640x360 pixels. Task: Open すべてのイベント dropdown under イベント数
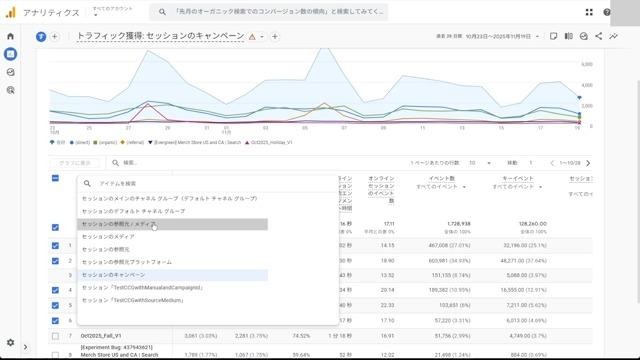[441, 187]
